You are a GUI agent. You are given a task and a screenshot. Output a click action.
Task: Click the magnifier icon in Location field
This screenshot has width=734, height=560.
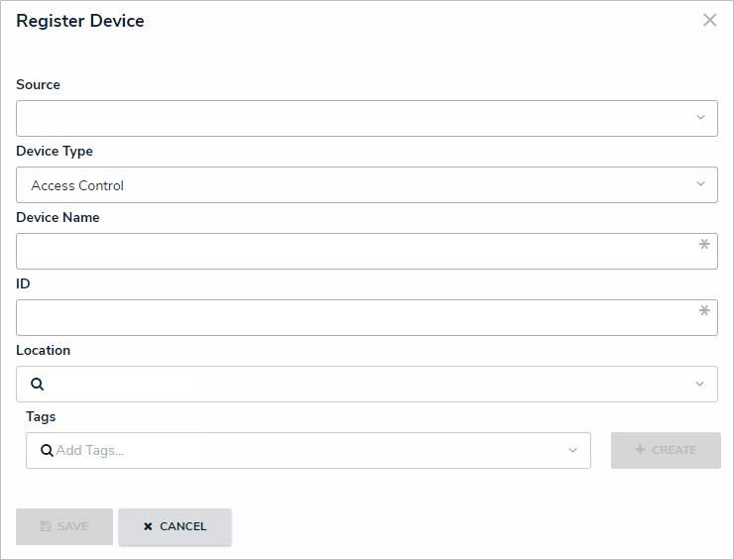[x=38, y=385]
